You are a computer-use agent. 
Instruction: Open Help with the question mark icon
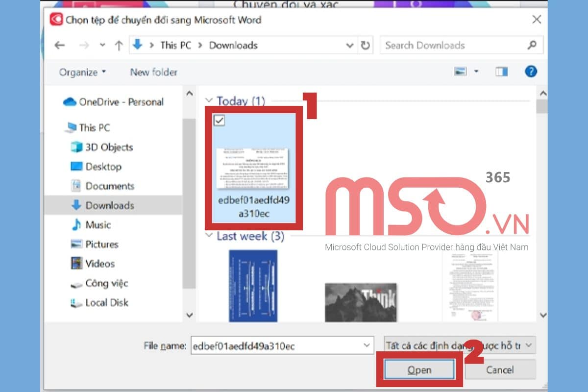pyautogui.click(x=531, y=72)
